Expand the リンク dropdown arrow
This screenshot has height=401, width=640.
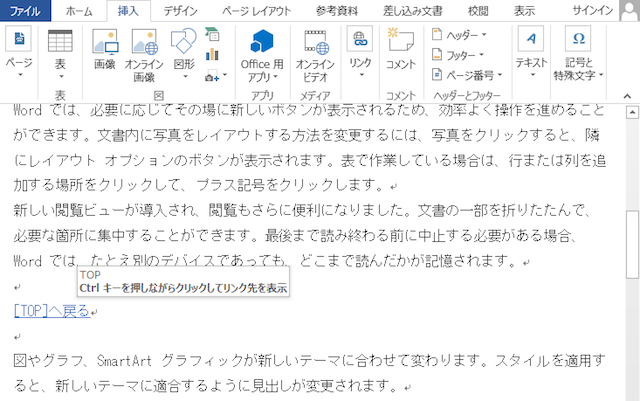pos(362,75)
